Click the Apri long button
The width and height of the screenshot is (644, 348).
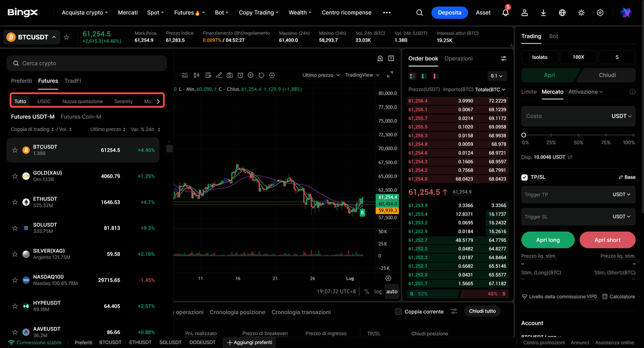coord(548,240)
